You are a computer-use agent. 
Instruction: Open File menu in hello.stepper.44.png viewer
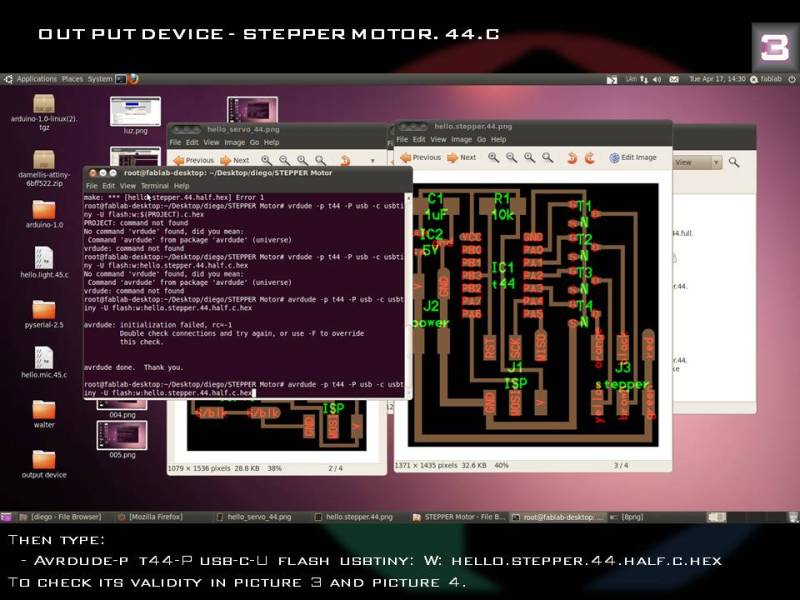pos(402,139)
